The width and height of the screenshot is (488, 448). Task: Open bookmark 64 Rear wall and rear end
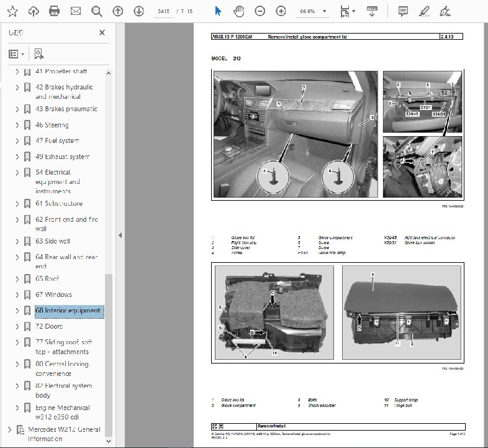(x=66, y=262)
